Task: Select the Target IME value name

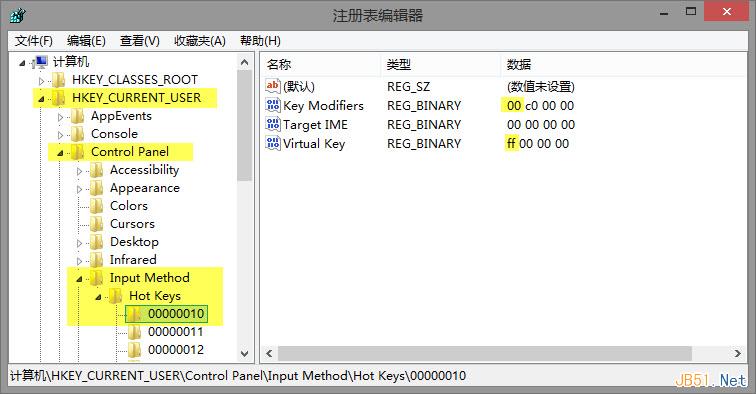Action: pyautogui.click(x=315, y=124)
